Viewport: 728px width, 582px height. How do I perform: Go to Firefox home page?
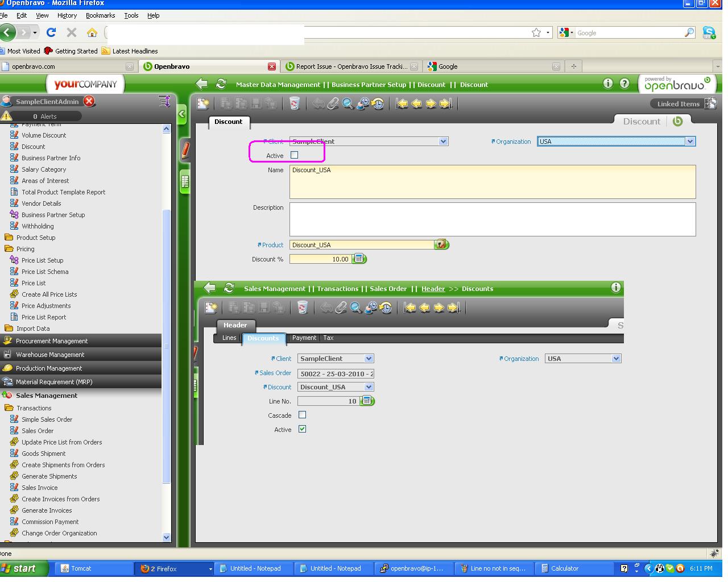click(x=92, y=32)
